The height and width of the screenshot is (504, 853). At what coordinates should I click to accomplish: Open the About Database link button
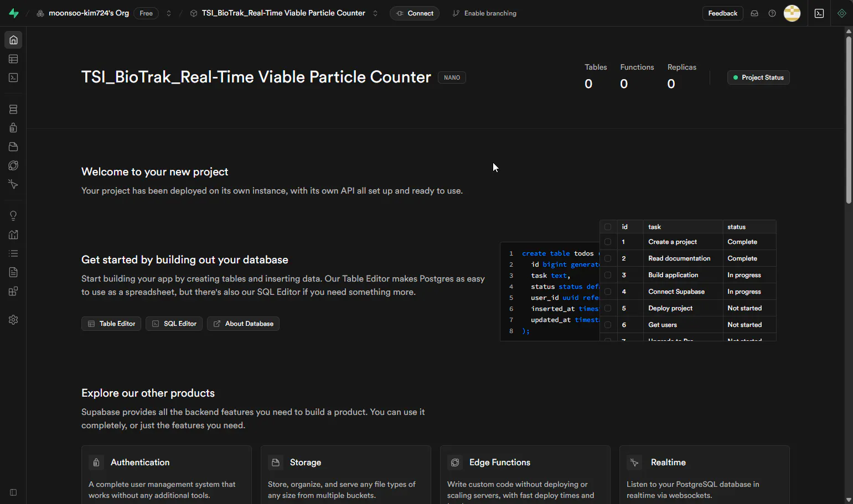click(x=243, y=324)
